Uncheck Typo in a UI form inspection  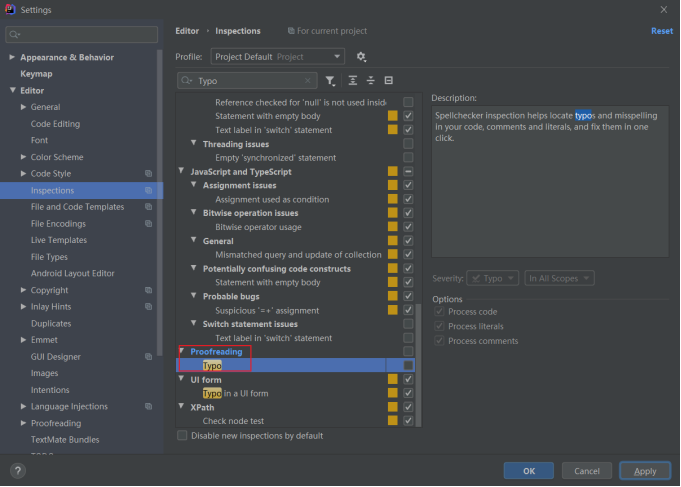[x=408, y=393]
